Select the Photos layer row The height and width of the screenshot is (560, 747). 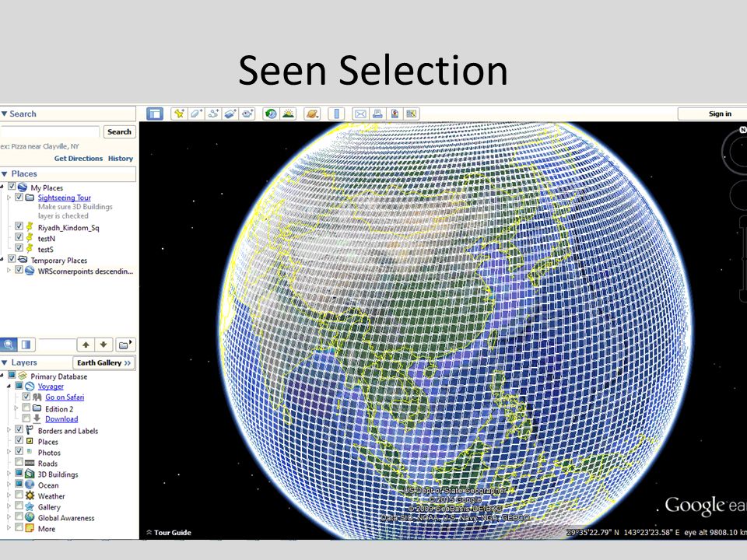[x=49, y=453]
